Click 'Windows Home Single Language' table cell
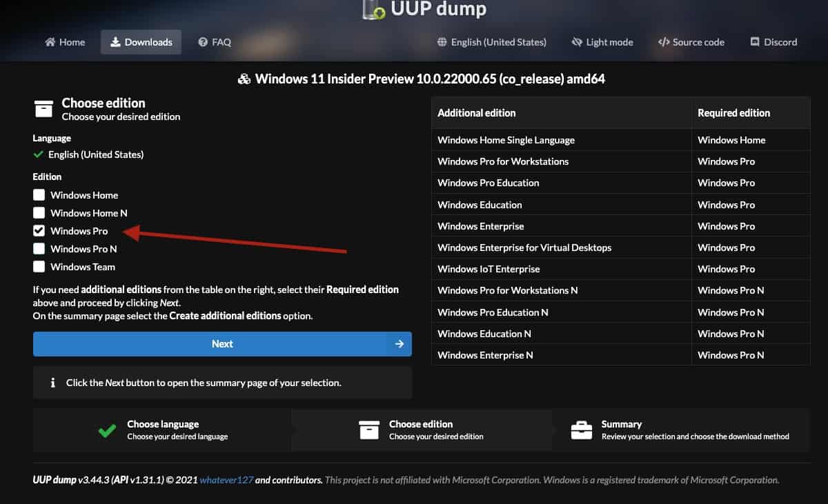828x504 pixels. point(562,140)
